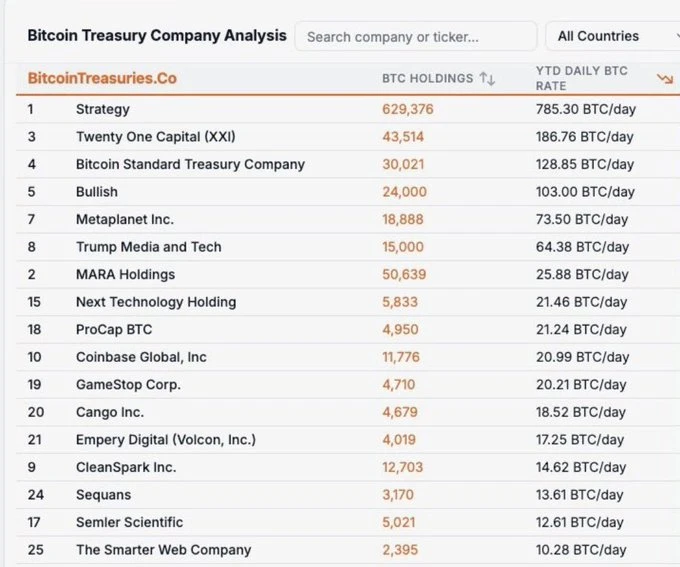Click GameStop Corp. company name
The width and height of the screenshot is (680, 567).
(x=128, y=384)
